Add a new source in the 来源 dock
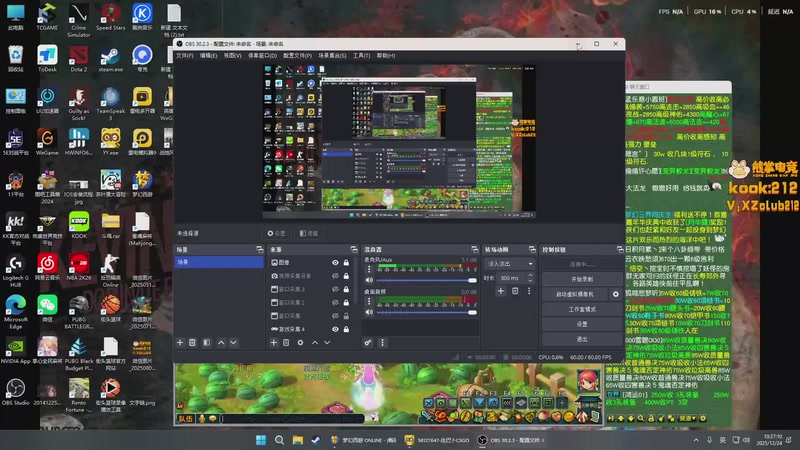 273,342
